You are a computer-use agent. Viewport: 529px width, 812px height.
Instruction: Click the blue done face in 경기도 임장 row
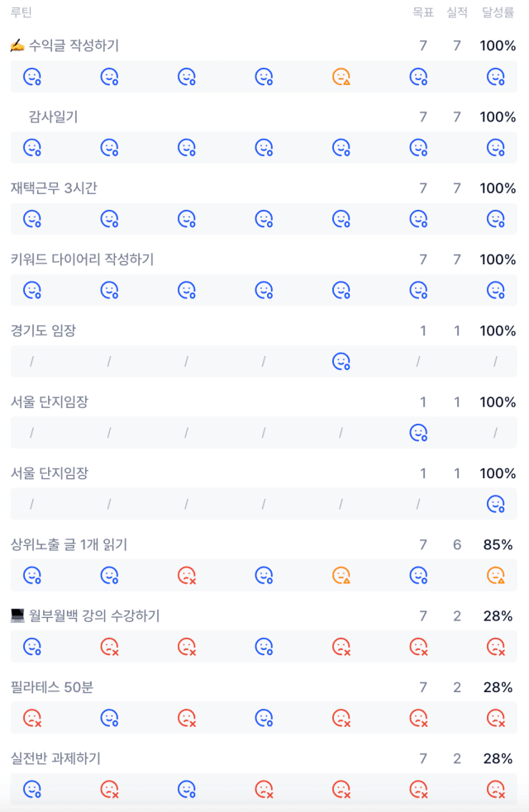[341, 362]
